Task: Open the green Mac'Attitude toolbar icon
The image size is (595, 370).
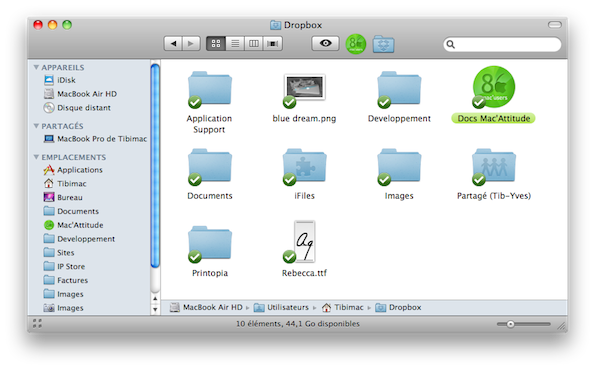Action: [356, 44]
